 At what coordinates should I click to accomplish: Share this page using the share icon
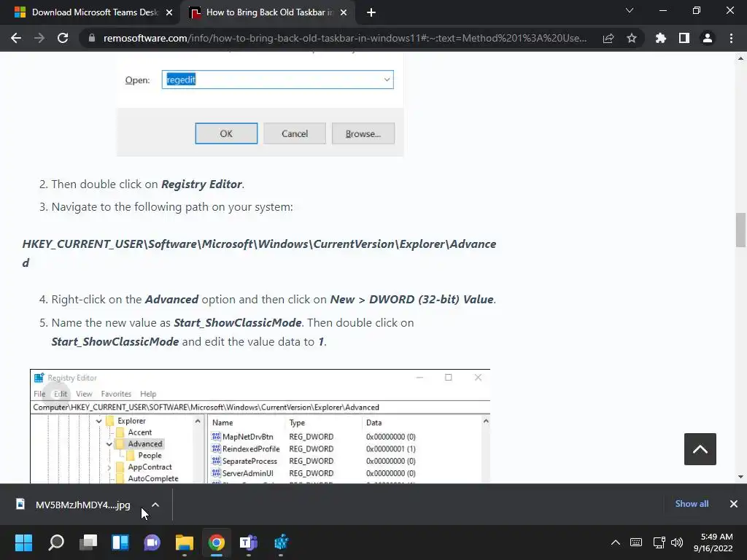pos(608,38)
